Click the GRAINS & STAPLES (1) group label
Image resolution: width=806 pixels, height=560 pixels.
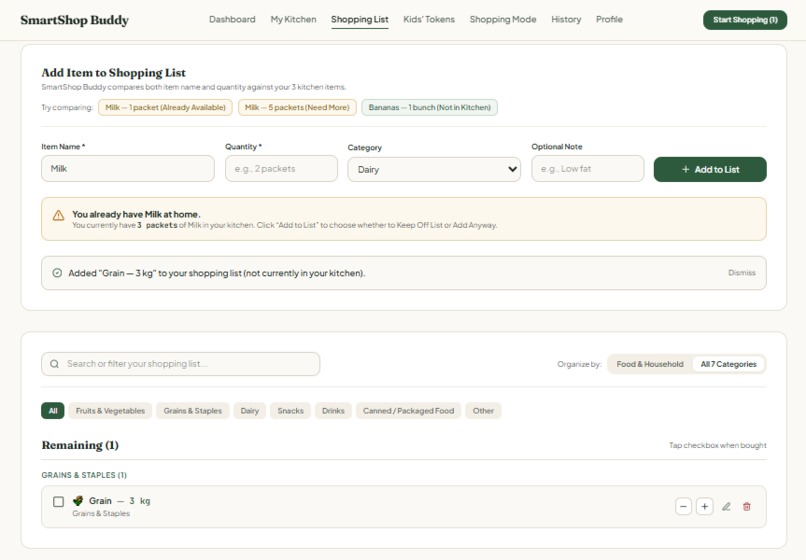84,475
